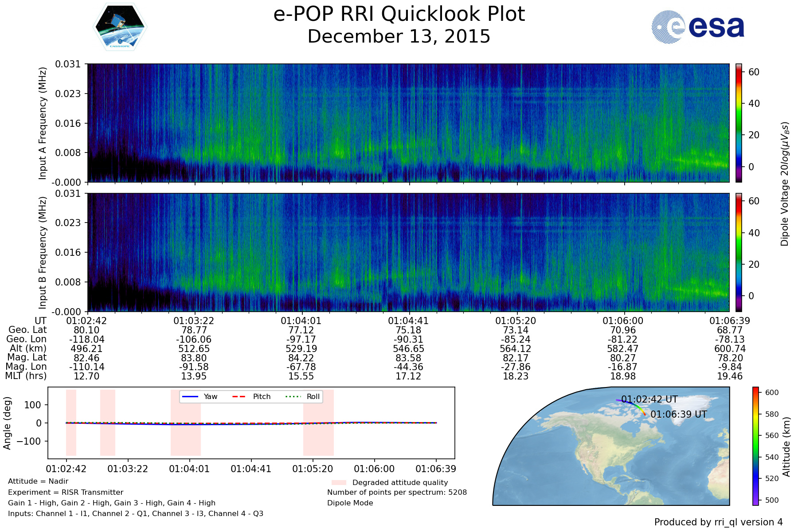Click the 01:04:41 tick on angle plot

251,469
